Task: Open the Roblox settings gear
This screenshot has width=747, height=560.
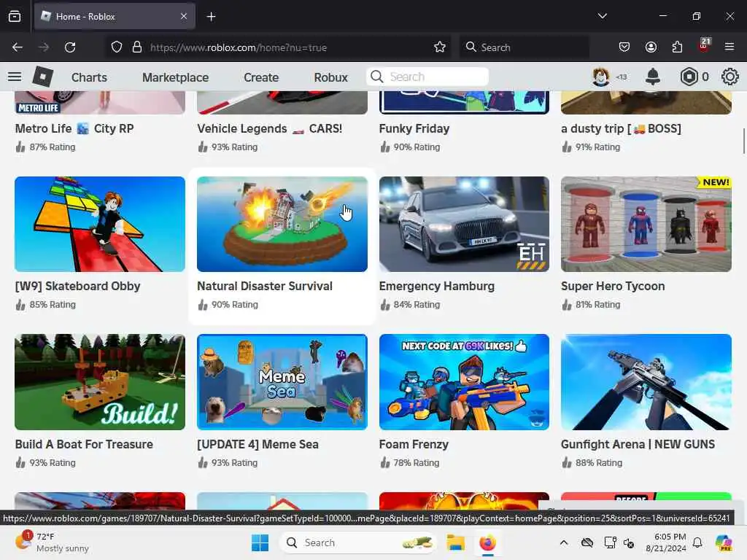Action: click(729, 77)
